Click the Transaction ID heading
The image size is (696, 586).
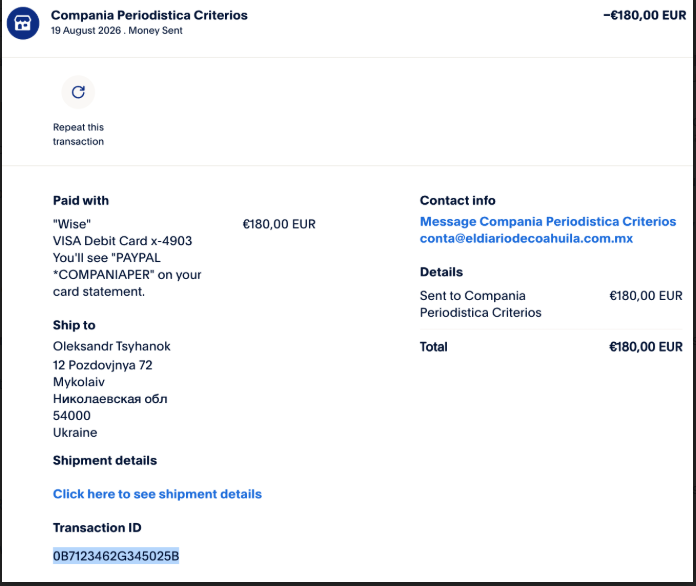tap(97, 527)
